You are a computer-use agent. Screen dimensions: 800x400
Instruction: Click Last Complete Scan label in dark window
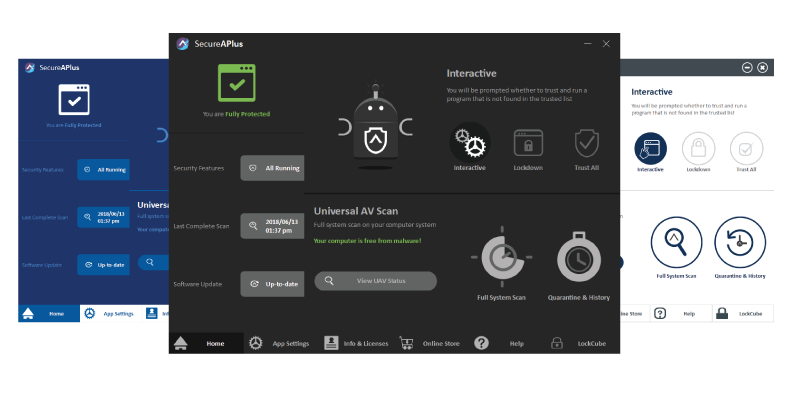click(202, 226)
